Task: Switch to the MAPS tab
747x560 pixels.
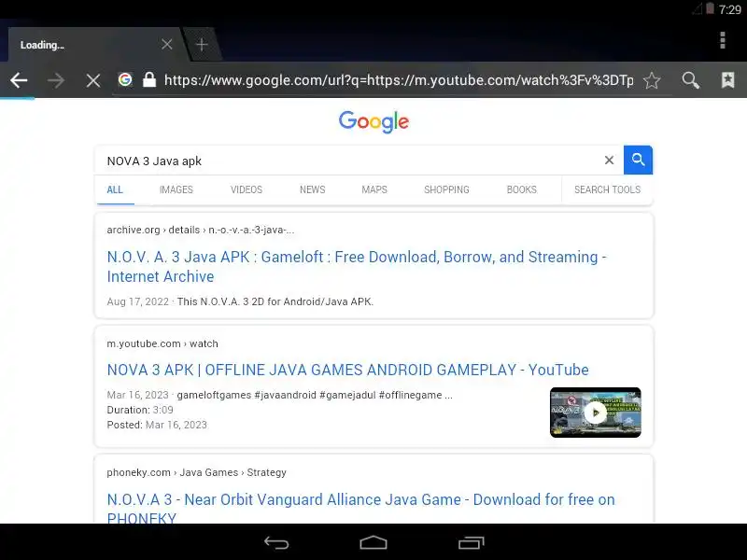Action: pyautogui.click(x=374, y=189)
